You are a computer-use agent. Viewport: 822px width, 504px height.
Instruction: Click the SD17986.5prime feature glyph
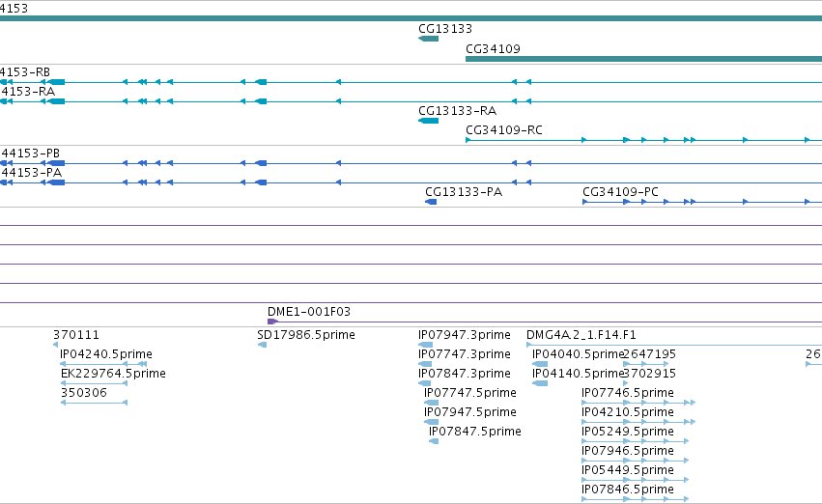coord(262,345)
